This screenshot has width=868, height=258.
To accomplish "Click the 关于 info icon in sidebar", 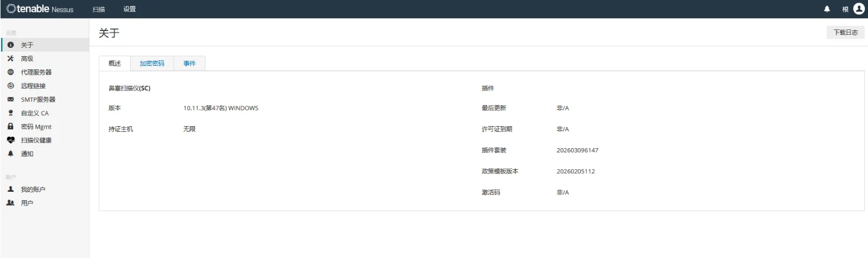I will tap(10, 45).
